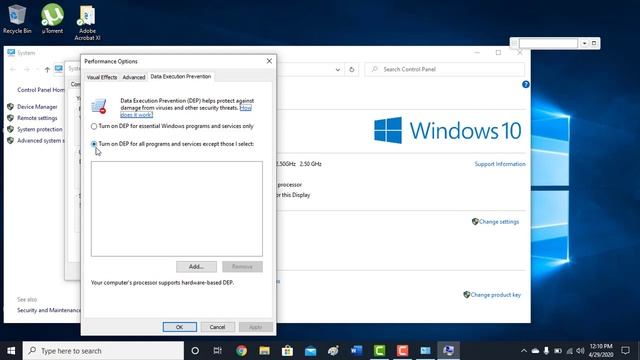This screenshot has width=640, height=360.
Task: Switch to the Advanced tab
Action: 134,77
